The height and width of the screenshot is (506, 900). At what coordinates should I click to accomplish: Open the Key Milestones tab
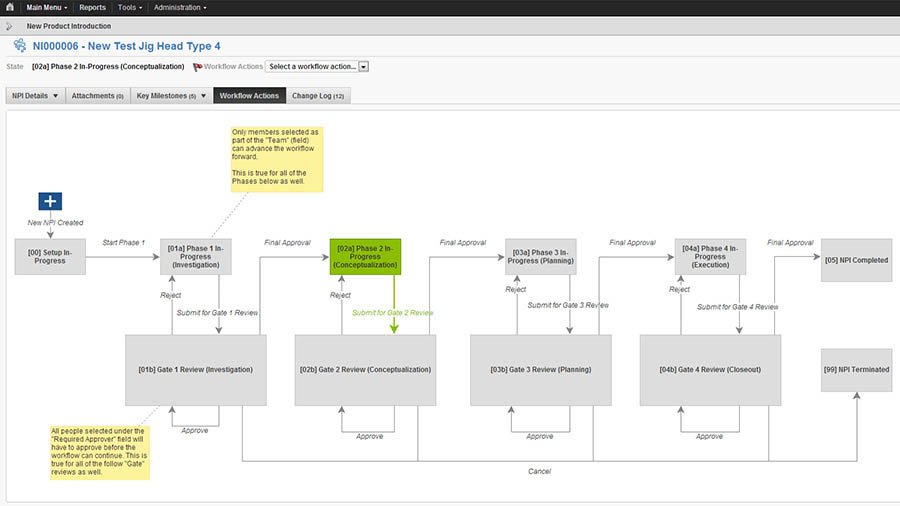point(171,96)
